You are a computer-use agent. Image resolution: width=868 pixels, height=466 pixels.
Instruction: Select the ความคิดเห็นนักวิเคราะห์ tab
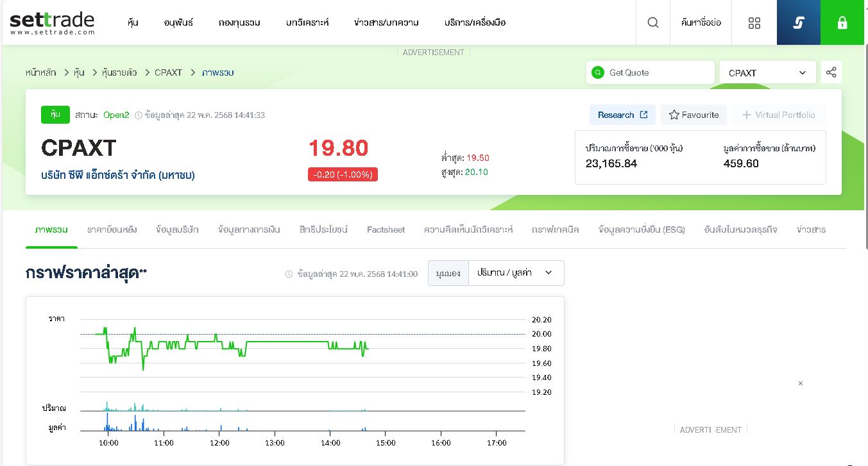coord(468,229)
